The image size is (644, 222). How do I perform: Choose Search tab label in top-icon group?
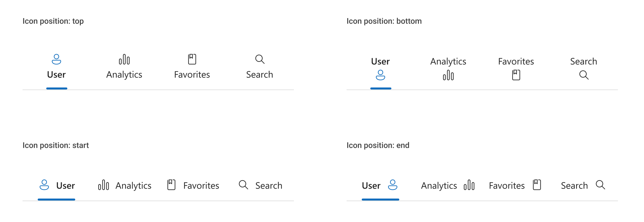[260, 75]
